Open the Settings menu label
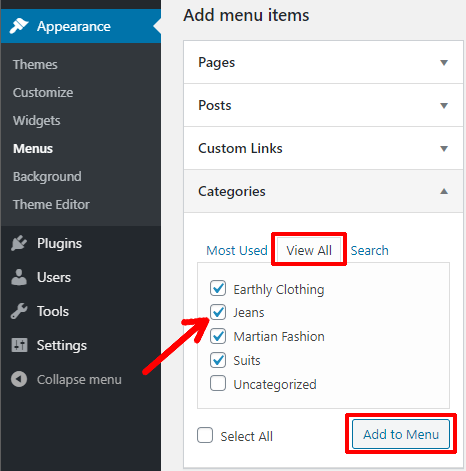 click(x=62, y=345)
